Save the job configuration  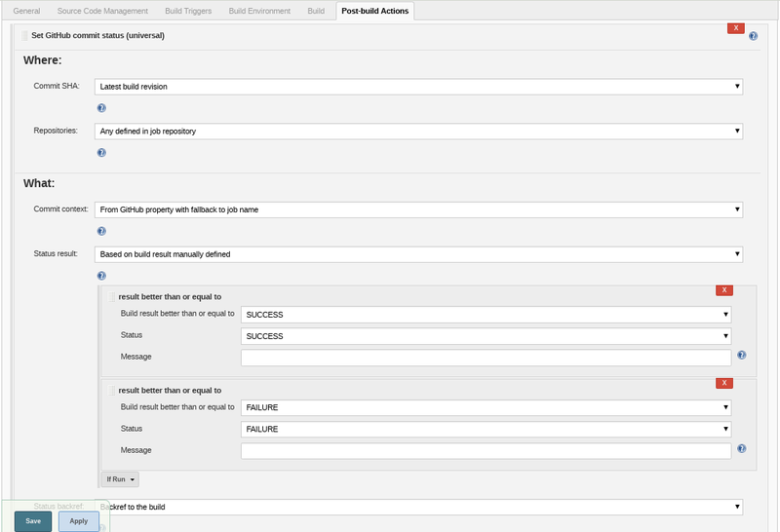[33, 521]
